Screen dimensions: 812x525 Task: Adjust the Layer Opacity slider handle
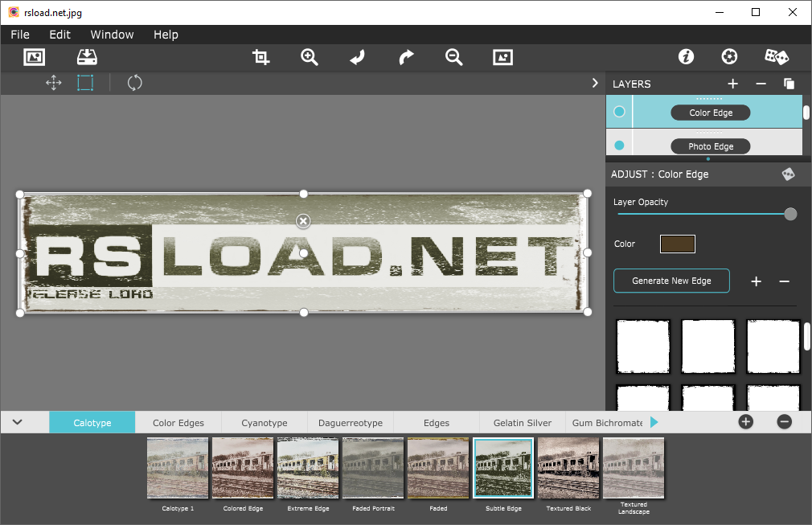790,214
